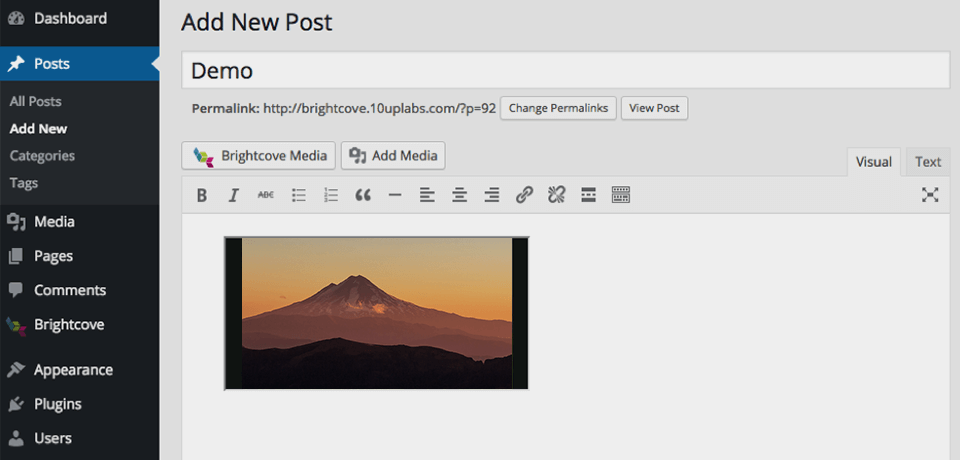
Task: Go to All Posts
Action: point(36,102)
